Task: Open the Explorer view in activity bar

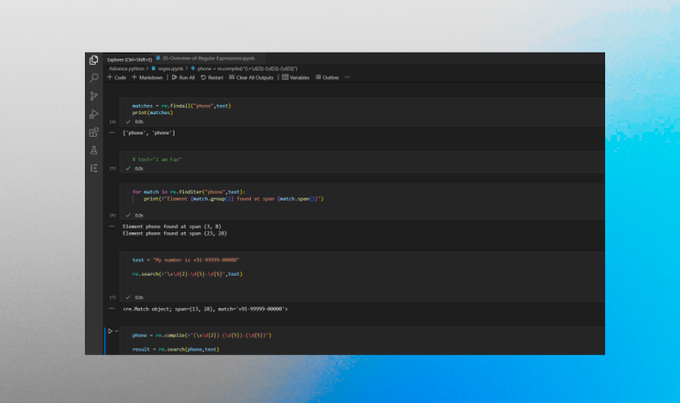Action: point(94,60)
